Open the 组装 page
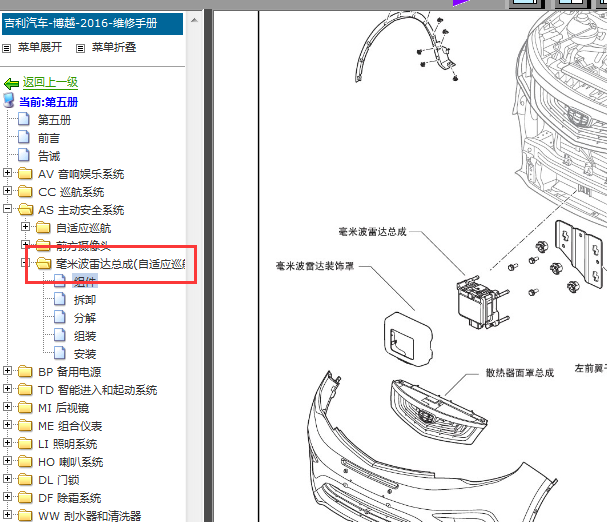Screen dimensions: 607x522 [x=85, y=336]
